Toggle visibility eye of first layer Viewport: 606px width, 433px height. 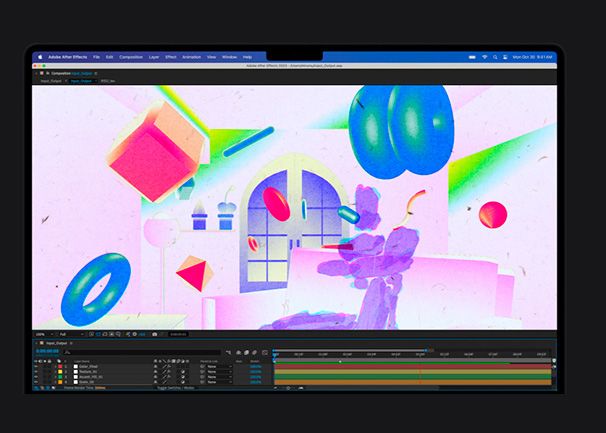click(x=37, y=367)
